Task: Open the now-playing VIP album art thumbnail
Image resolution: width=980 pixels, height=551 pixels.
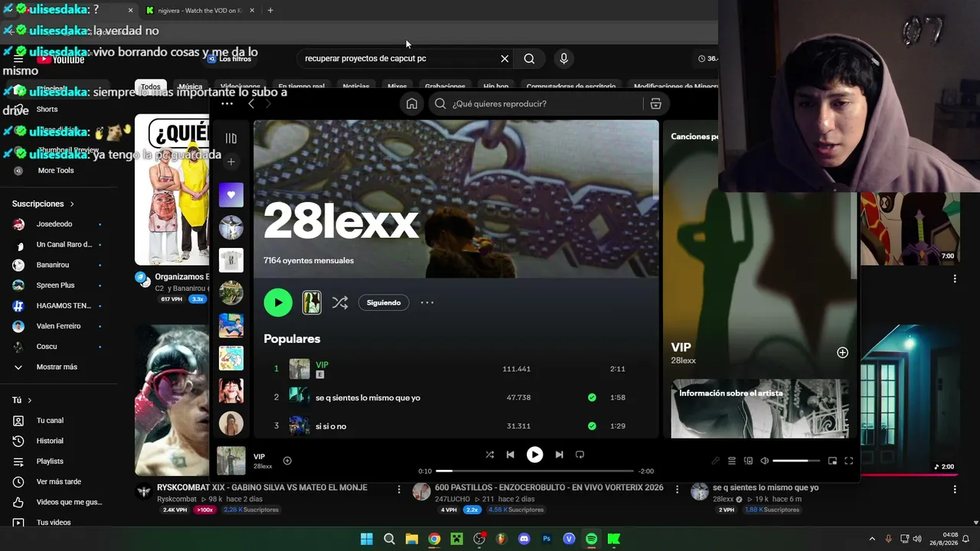Action: point(231,461)
